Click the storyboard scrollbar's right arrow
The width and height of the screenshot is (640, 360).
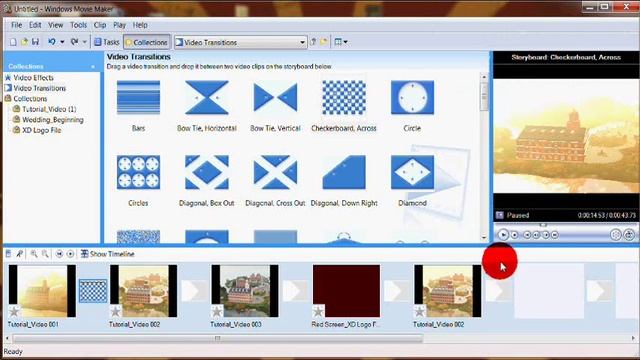(x=633, y=338)
